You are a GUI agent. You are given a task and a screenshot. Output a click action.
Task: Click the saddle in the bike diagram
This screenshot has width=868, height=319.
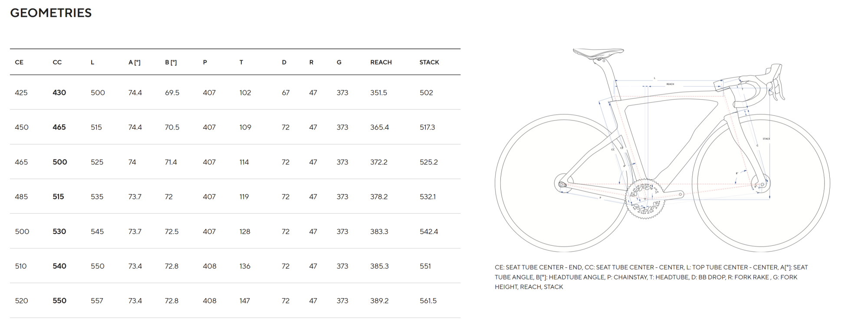(598, 53)
